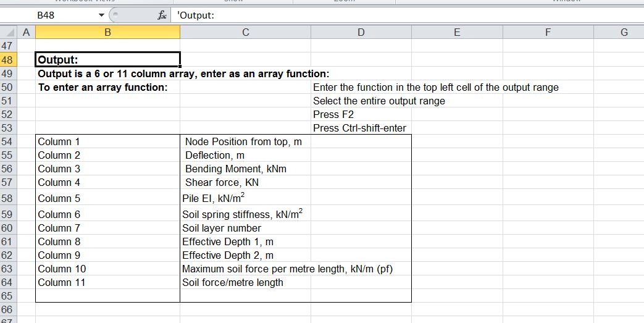The height and width of the screenshot is (323, 644).
Task: Select row 58 header
Action: (7, 198)
